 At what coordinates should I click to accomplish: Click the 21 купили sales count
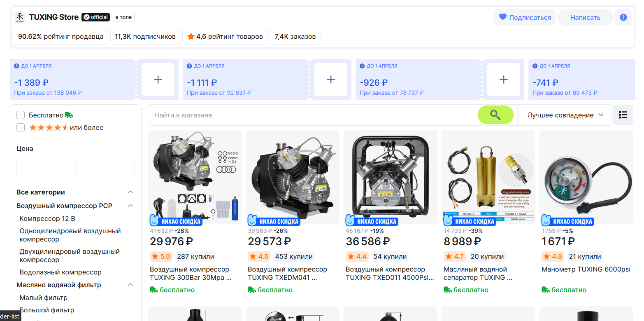pos(585,257)
